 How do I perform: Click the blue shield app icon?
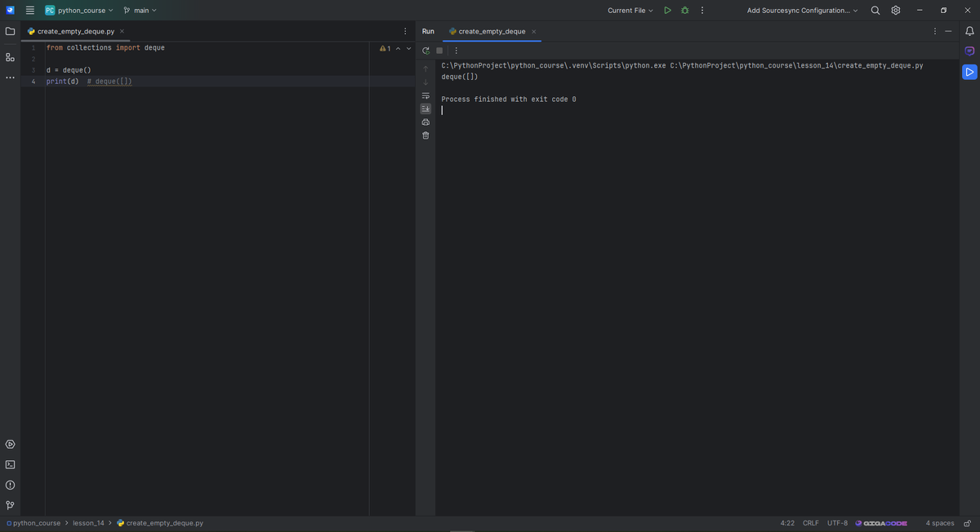10,10
